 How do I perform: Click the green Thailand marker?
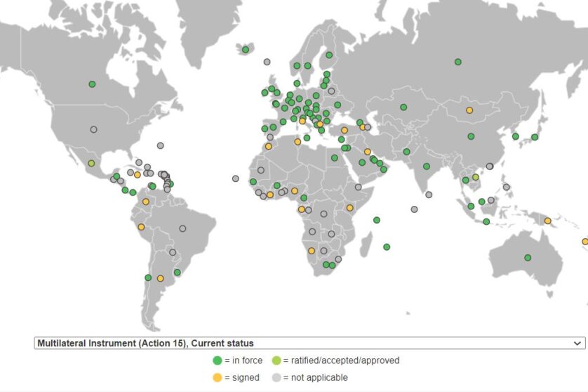click(466, 181)
